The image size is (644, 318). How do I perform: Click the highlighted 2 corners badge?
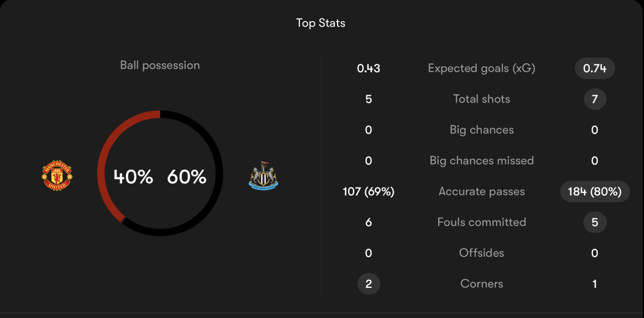pyautogui.click(x=368, y=284)
